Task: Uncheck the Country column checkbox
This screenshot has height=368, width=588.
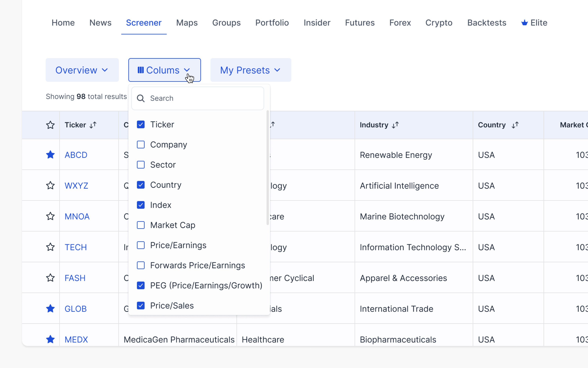Action: pyautogui.click(x=141, y=185)
